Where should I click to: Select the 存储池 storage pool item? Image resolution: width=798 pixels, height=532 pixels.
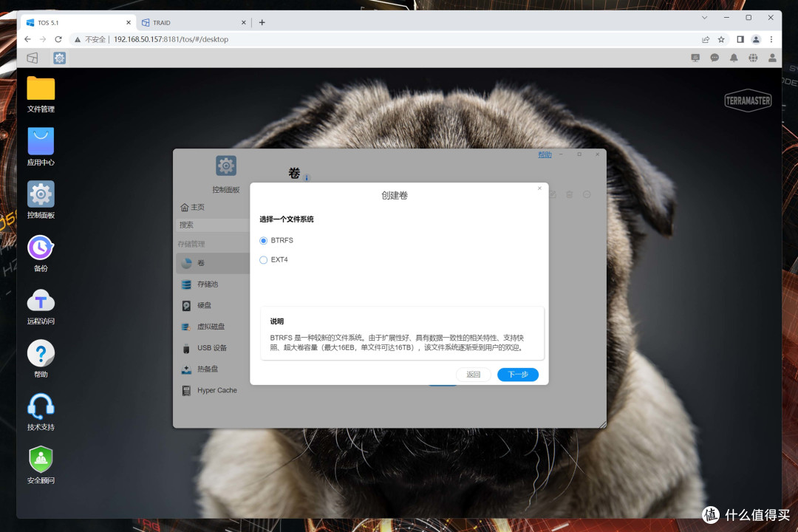213,284
